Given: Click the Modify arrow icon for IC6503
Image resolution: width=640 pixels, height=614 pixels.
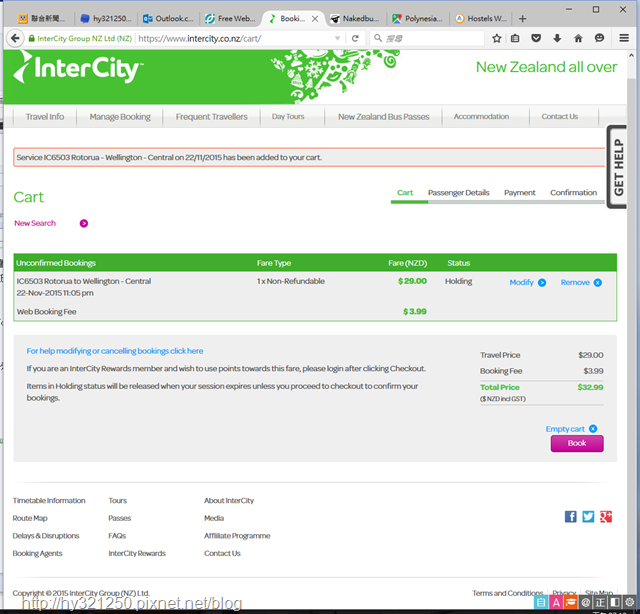Looking at the screenshot, I should point(542,283).
